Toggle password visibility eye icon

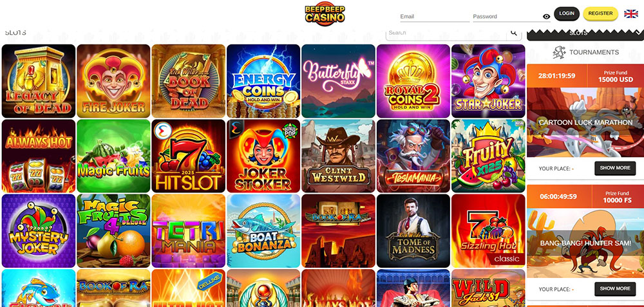point(546,17)
